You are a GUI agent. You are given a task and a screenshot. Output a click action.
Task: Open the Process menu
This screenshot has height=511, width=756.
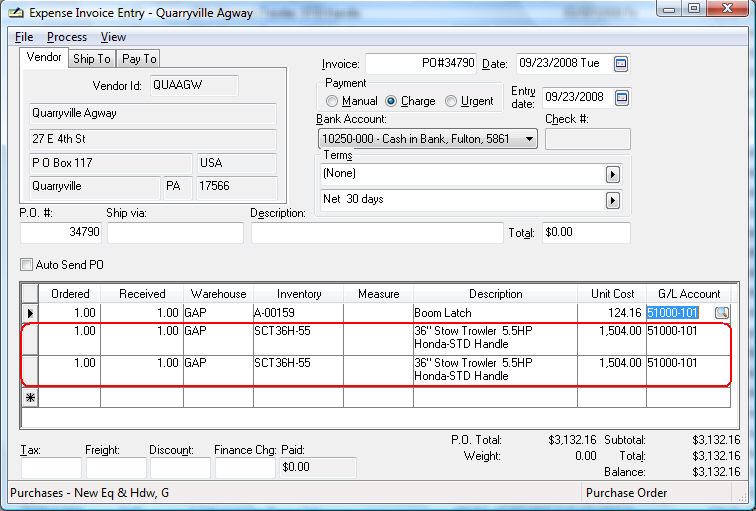coord(67,37)
